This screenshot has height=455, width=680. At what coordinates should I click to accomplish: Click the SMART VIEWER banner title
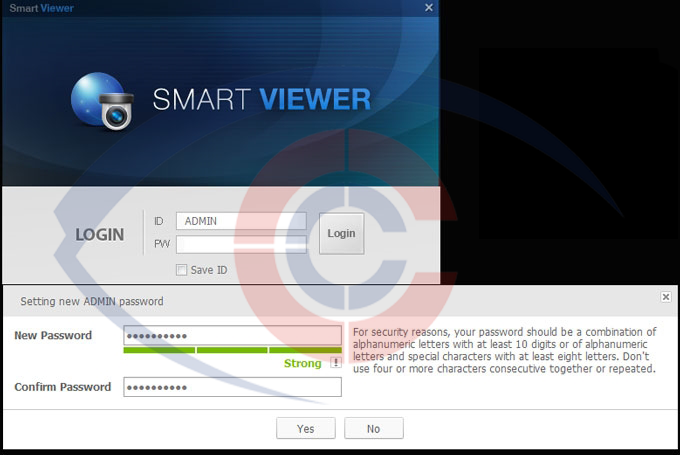click(x=262, y=99)
